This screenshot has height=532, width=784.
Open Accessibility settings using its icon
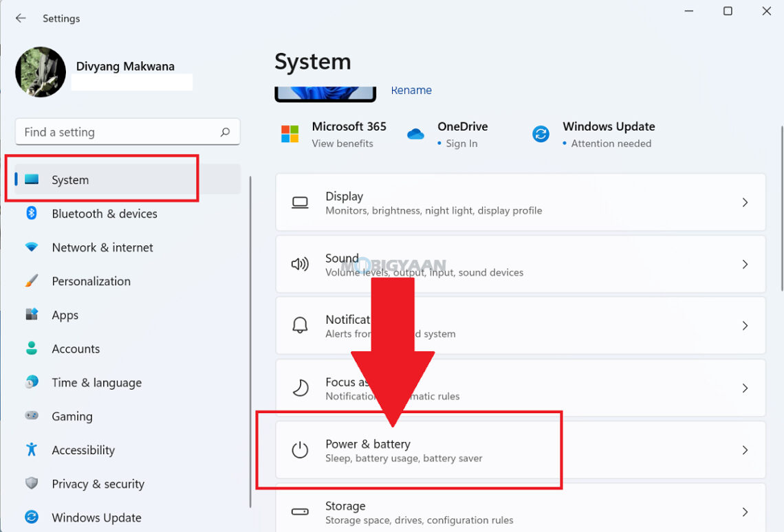[x=33, y=450]
